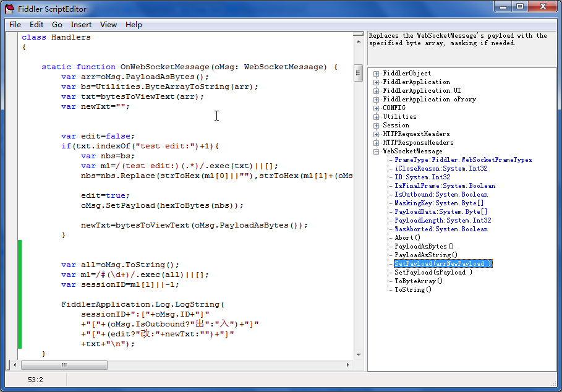Select the Abort() method
The height and width of the screenshot is (392, 562).
tap(407, 237)
